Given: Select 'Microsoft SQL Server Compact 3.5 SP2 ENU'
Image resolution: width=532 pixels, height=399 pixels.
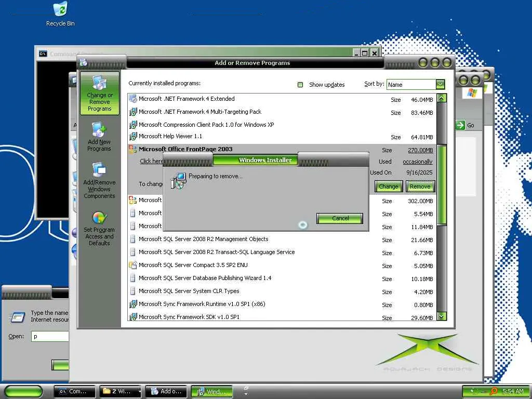Looking at the screenshot, I should pyautogui.click(x=282, y=265).
